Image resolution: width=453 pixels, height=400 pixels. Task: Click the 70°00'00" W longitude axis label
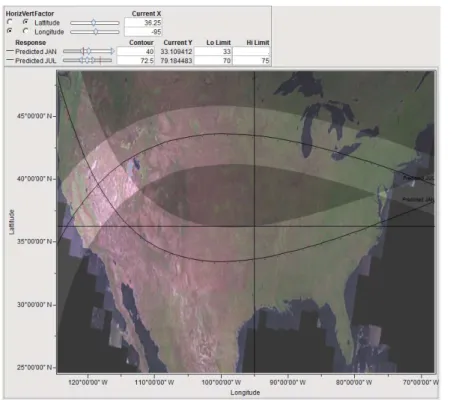(x=421, y=382)
